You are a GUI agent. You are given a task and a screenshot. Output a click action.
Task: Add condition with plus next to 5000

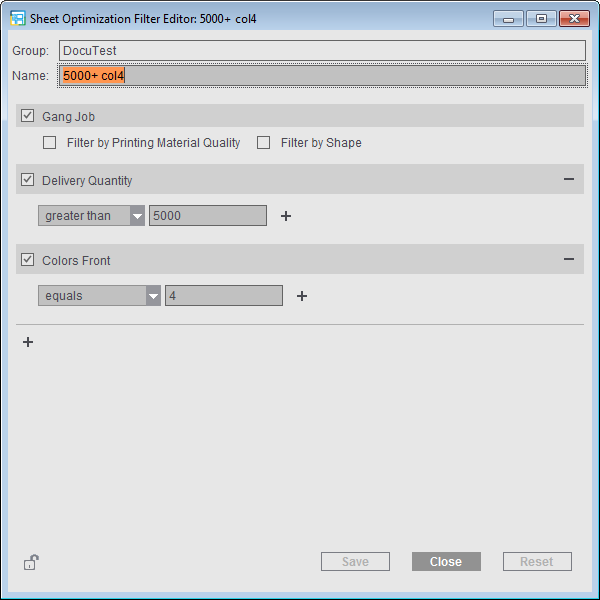tap(286, 216)
